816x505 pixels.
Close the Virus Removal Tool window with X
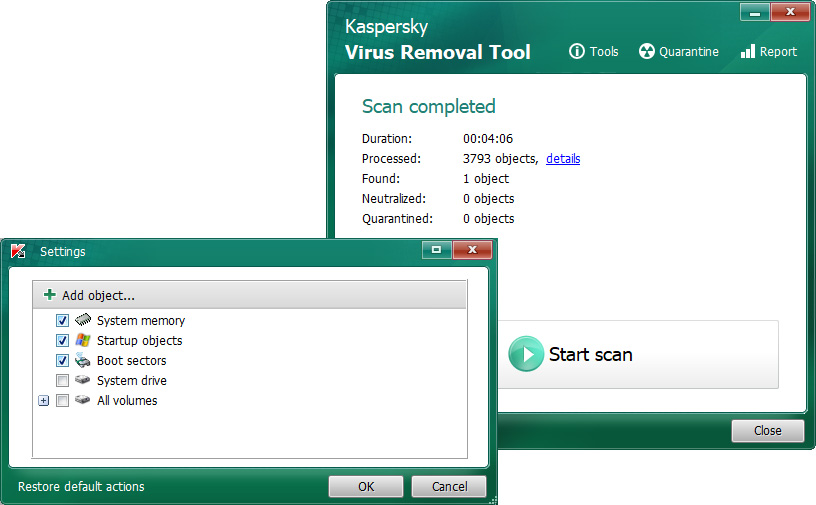coord(790,12)
